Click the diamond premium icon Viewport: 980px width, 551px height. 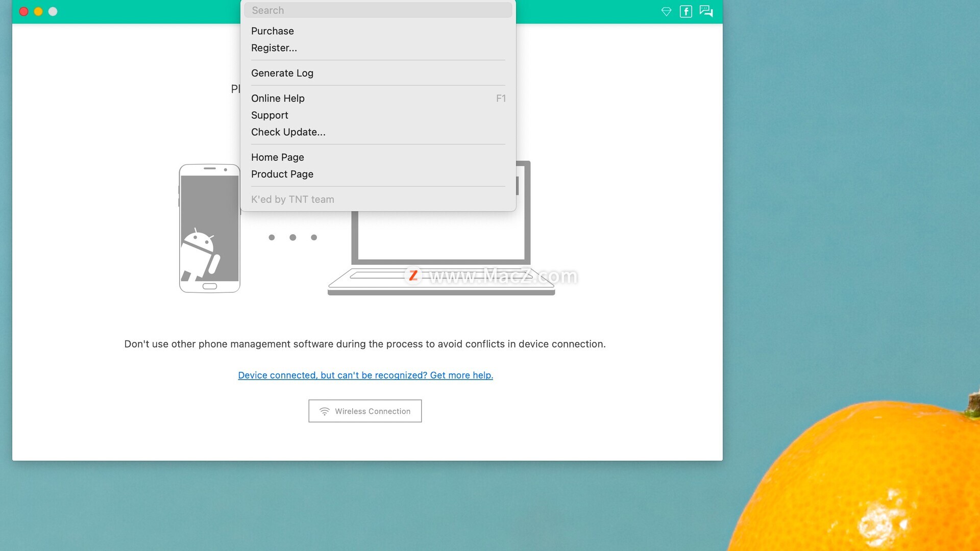tap(666, 11)
